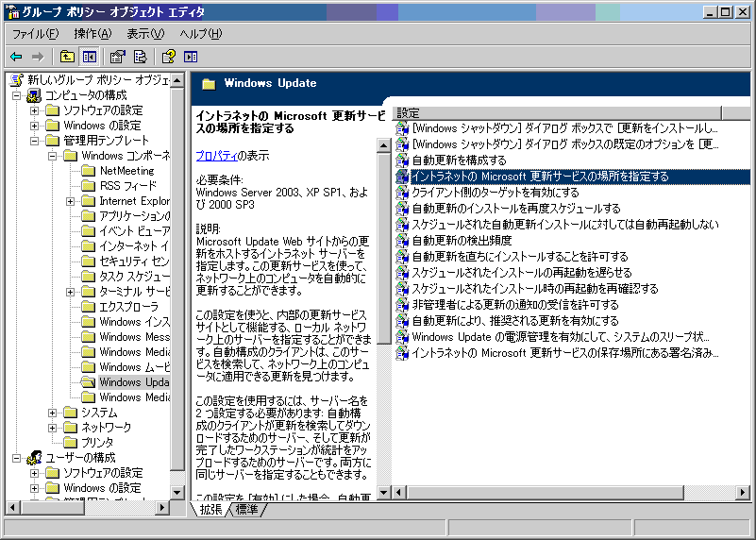Screen dimensions: 756x540
Task: Click the プロパティ link
Action: tap(217, 156)
